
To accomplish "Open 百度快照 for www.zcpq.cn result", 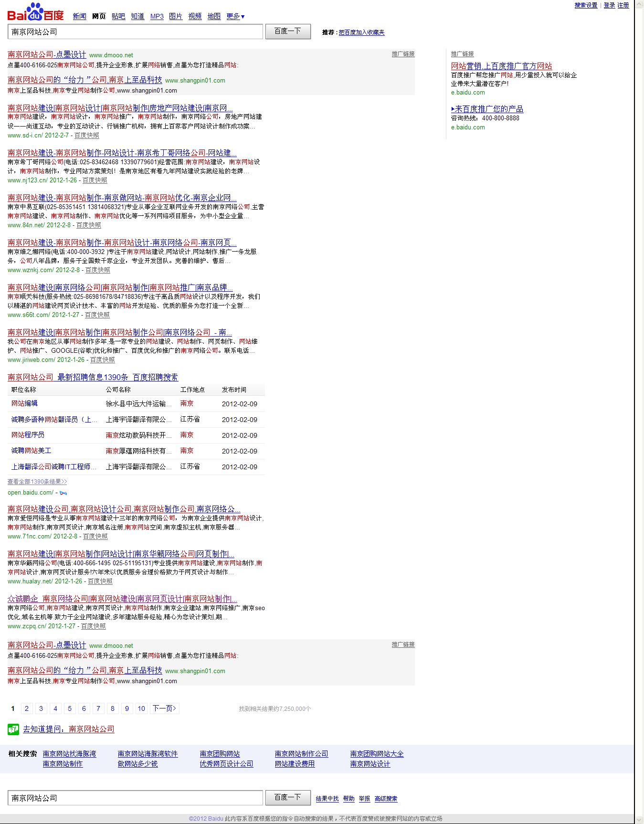I will 93,626.
